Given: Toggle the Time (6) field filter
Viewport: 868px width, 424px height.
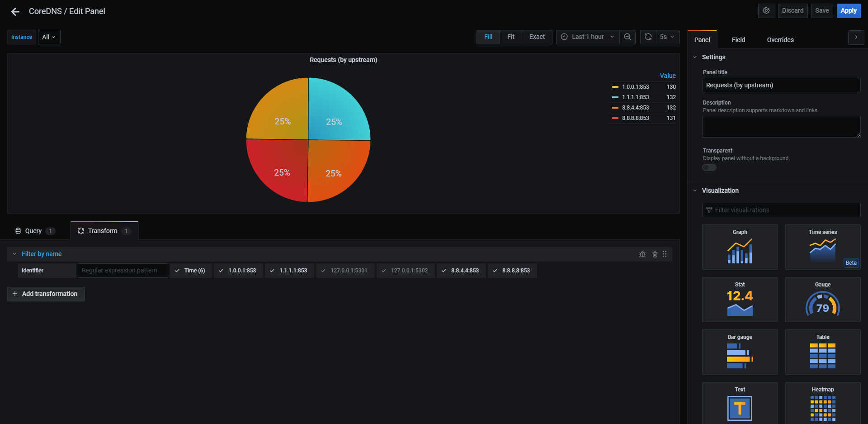Looking at the screenshot, I should 191,271.
